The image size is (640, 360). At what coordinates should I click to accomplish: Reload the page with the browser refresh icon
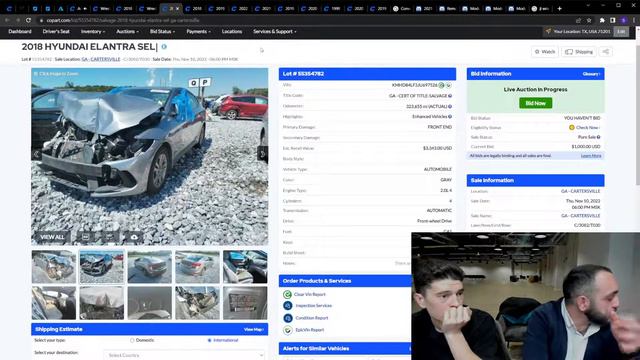(28, 20)
